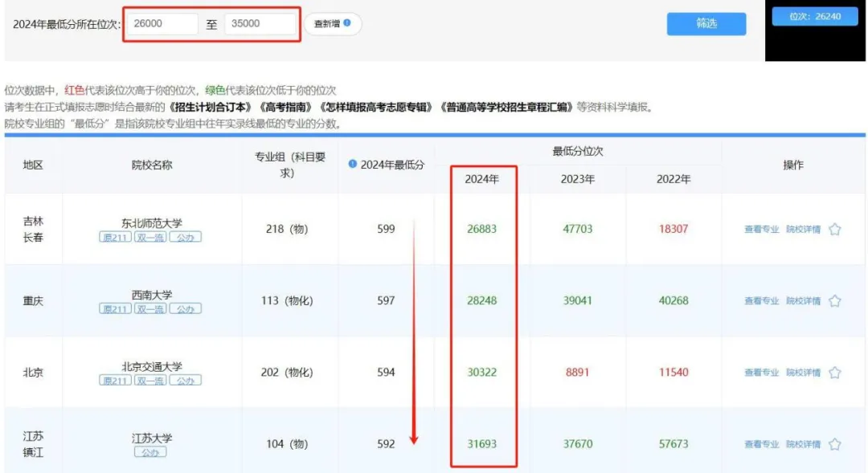Click the 位次: 26240 badge
The height and width of the screenshot is (473, 868).
tap(815, 16)
